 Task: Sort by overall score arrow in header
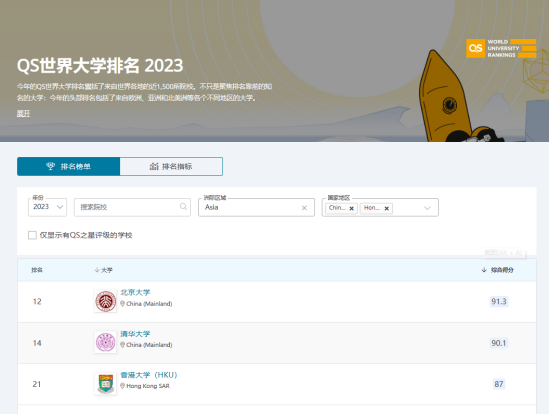click(x=484, y=270)
